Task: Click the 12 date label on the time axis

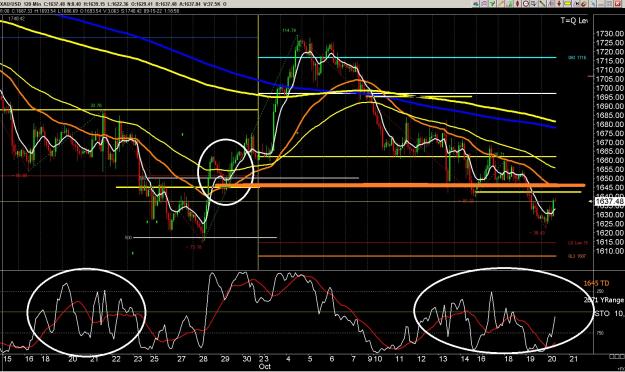Action: point(421,359)
